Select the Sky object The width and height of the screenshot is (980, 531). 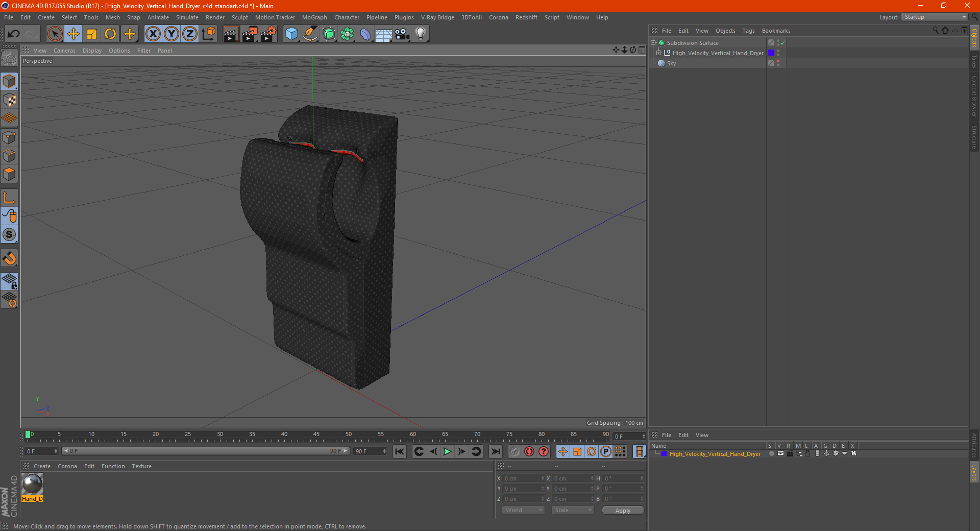pos(671,63)
